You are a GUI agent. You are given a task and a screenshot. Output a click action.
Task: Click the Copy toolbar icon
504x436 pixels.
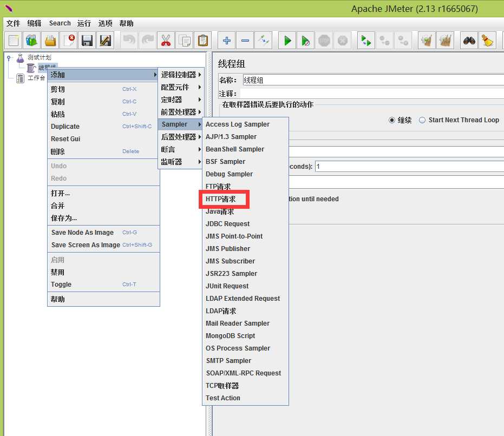point(185,41)
